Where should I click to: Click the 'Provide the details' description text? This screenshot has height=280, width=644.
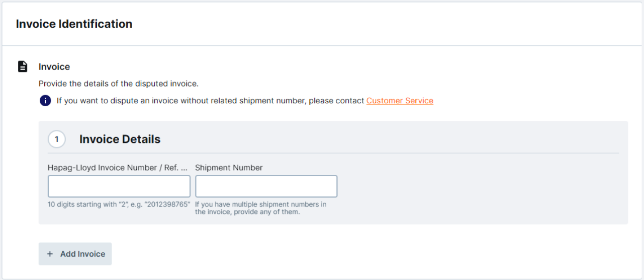119,84
